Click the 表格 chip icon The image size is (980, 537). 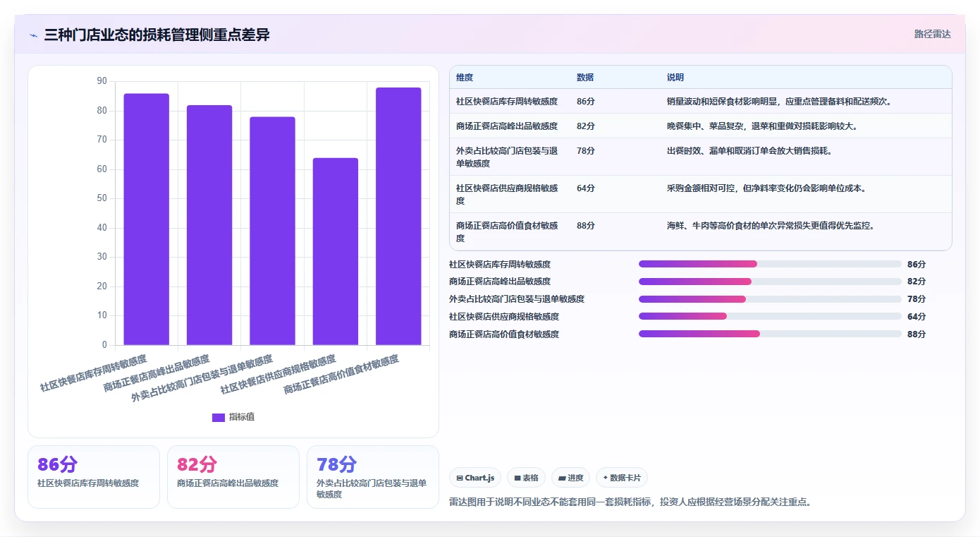(517, 478)
